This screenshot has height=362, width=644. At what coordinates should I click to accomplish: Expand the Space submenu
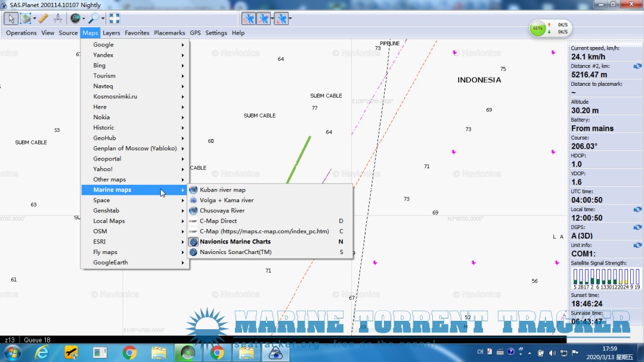tap(135, 200)
